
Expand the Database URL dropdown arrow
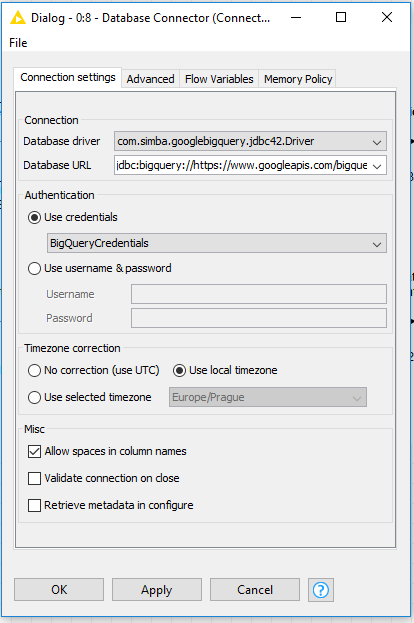(x=377, y=166)
